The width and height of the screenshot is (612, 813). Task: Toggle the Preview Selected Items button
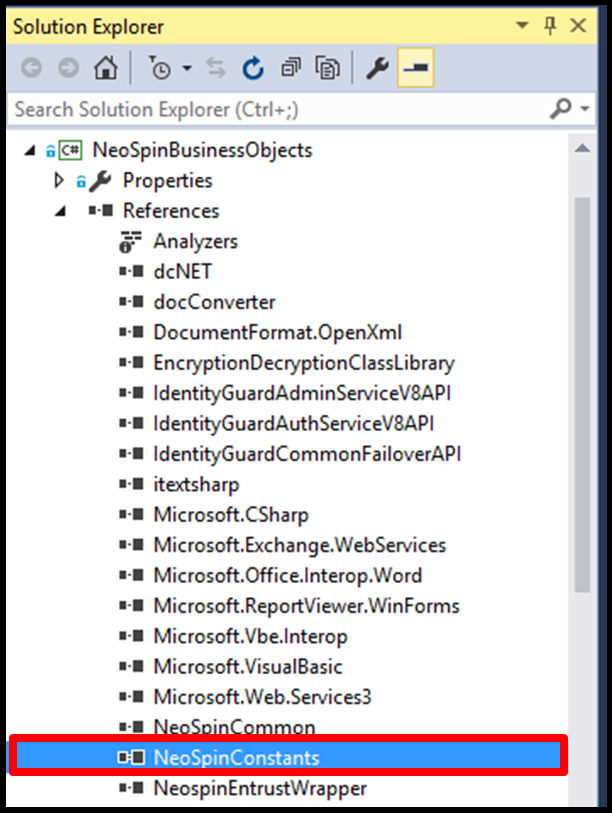(415, 68)
